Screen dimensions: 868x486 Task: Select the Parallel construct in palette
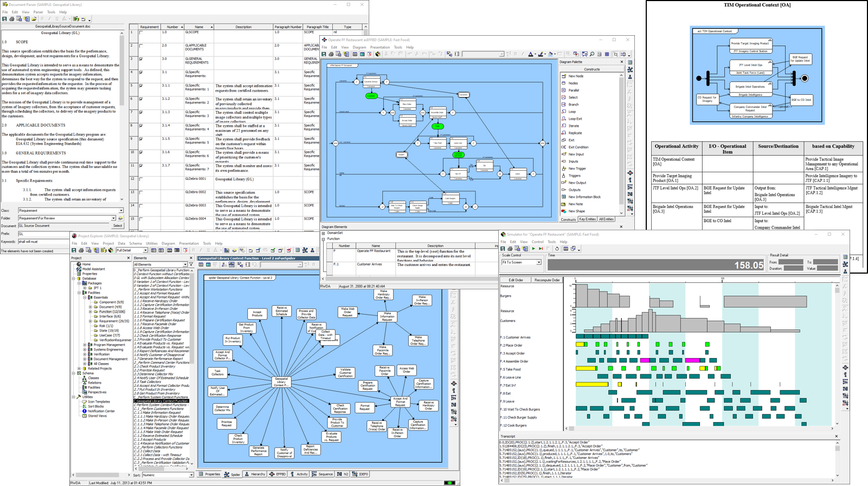click(x=573, y=90)
